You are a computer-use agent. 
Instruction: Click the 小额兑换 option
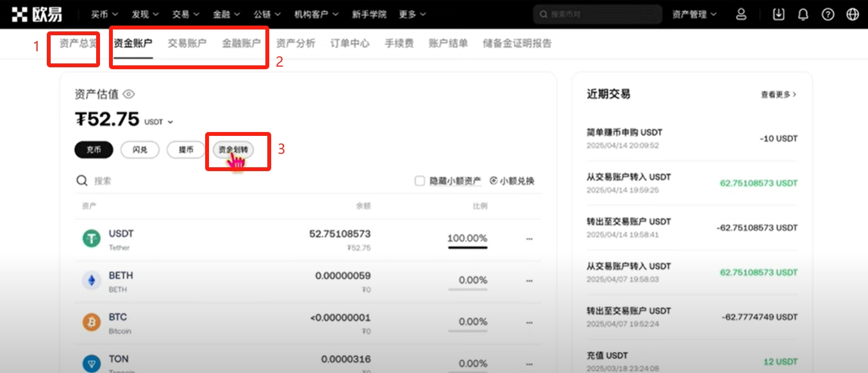(x=512, y=181)
